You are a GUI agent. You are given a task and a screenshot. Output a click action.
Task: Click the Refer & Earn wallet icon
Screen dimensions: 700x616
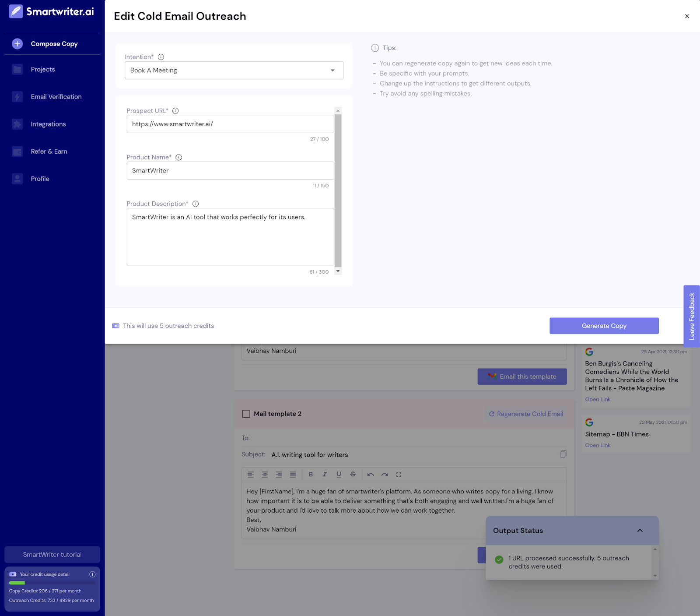(17, 151)
